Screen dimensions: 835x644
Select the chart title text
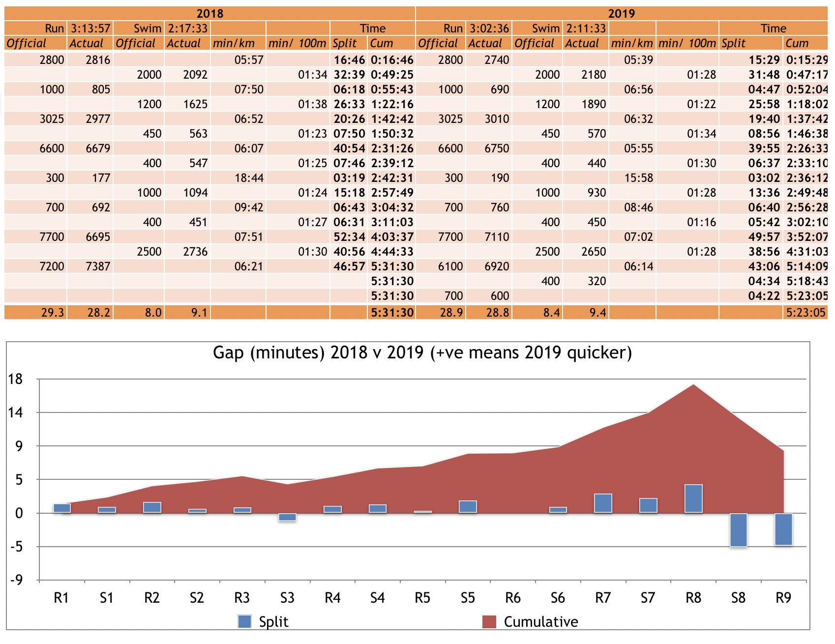(x=422, y=352)
